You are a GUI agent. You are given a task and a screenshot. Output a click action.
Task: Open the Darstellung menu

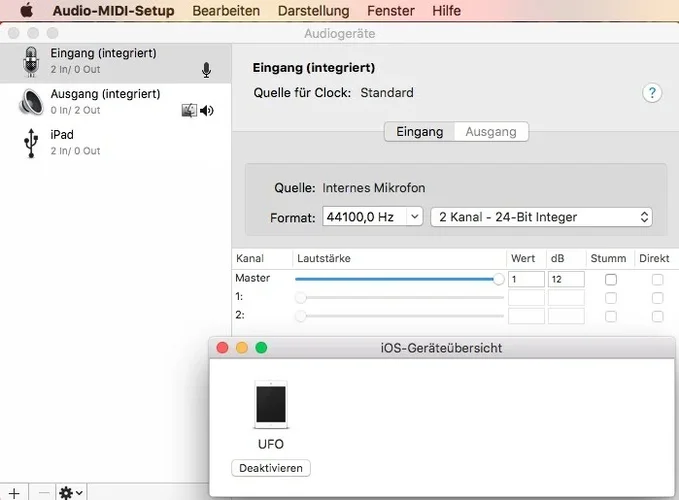point(314,10)
